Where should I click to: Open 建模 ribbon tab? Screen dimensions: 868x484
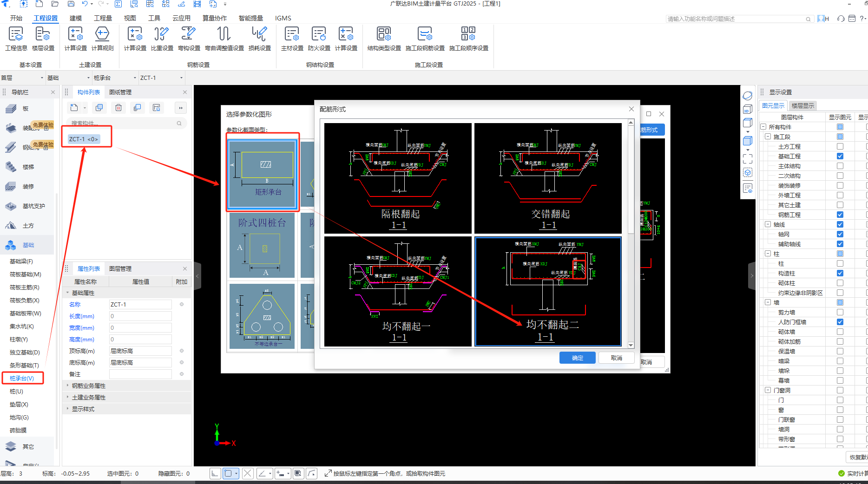76,18
